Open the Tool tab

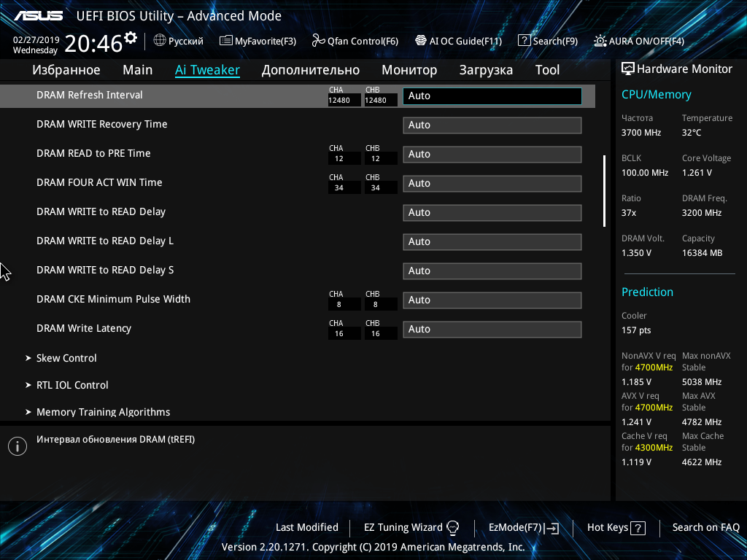547,70
